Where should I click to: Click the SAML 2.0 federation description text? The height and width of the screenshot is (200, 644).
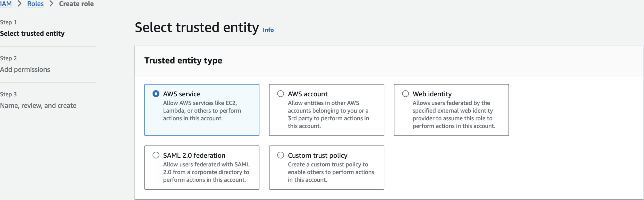206,172
